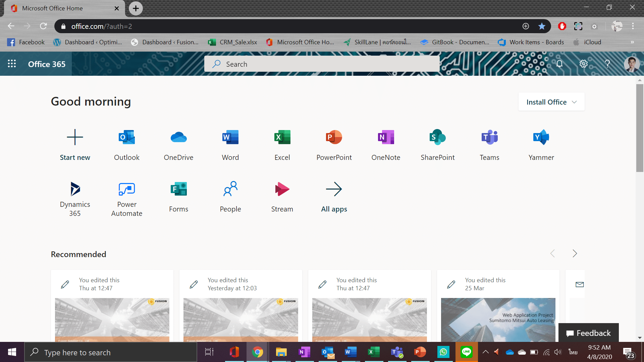Click the address bar URL

(102, 26)
